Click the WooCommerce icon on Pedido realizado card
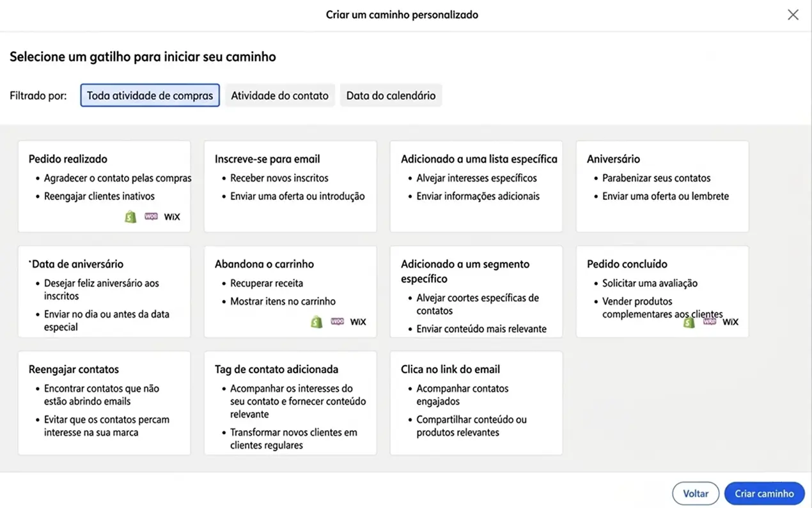The height and width of the screenshot is (508, 812). pyautogui.click(x=151, y=217)
